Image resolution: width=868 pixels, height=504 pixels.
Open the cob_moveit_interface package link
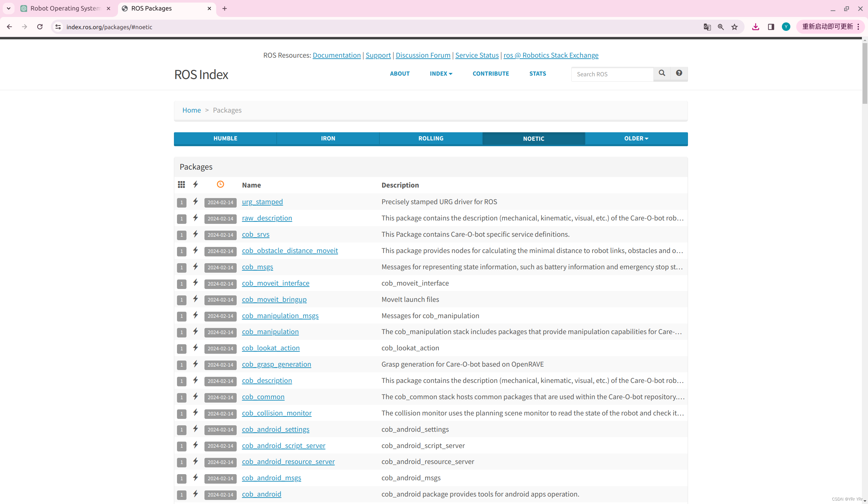pyautogui.click(x=275, y=283)
